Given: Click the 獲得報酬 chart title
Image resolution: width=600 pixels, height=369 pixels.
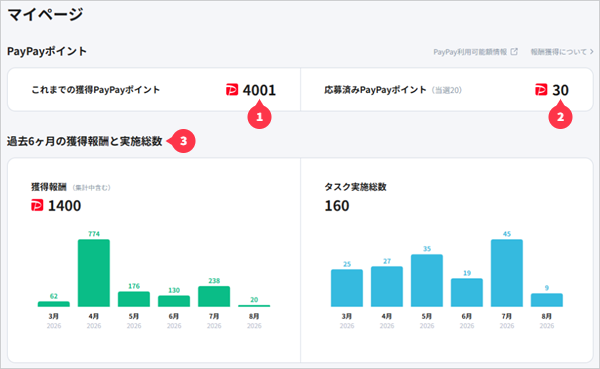Looking at the screenshot, I should point(49,187).
